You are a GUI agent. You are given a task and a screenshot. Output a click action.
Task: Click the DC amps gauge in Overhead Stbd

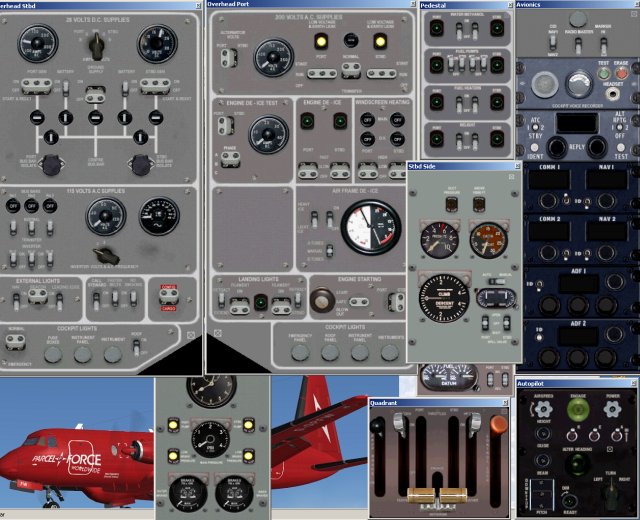click(38, 43)
